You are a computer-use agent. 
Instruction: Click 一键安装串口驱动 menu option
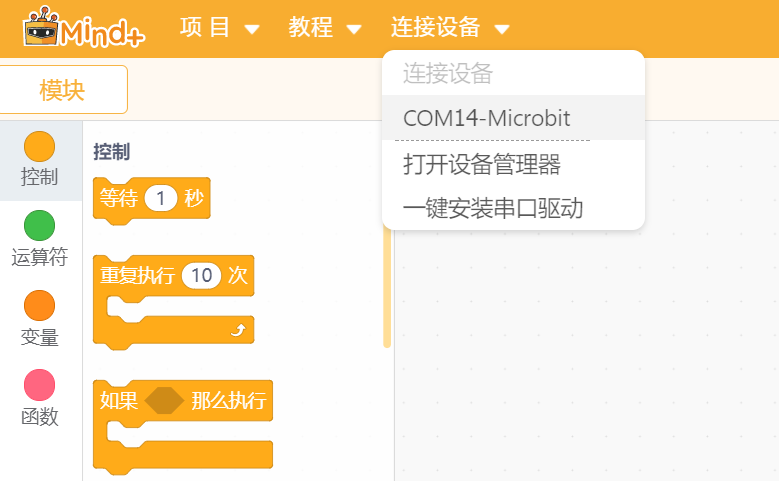[x=493, y=208]
